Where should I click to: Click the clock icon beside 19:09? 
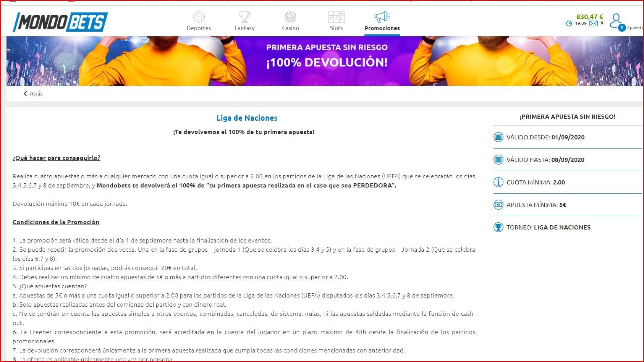[569, 24]
